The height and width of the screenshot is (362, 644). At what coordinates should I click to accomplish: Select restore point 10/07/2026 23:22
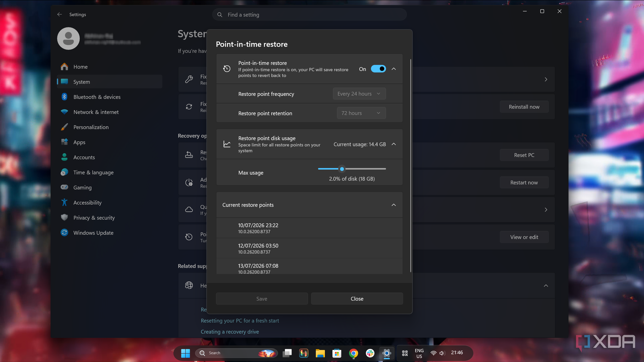(309, 228)
